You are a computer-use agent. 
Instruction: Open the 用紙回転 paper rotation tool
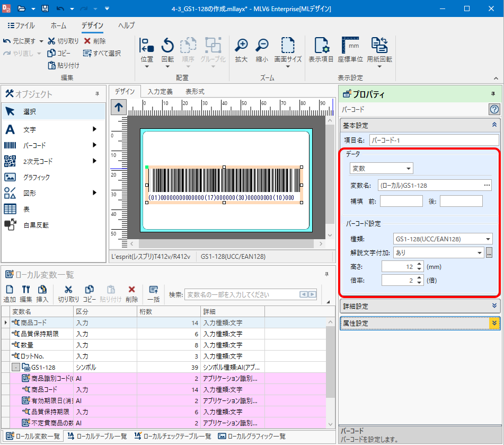coord(379,53)
